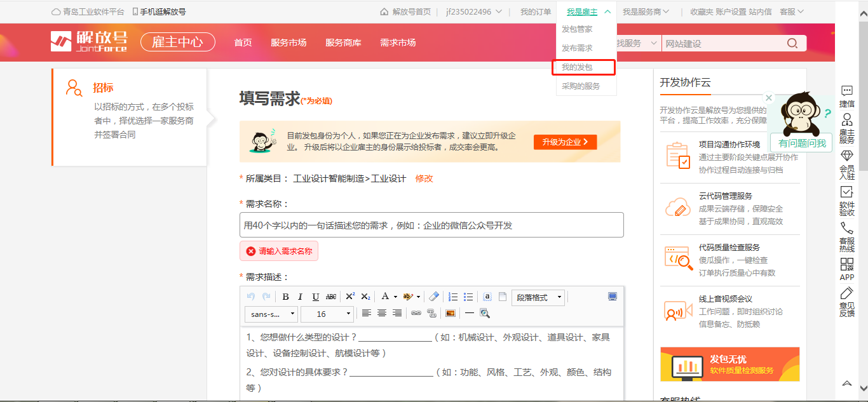Toggle underline formatting in the editor
868x402 pixels.
coord(316,297)
